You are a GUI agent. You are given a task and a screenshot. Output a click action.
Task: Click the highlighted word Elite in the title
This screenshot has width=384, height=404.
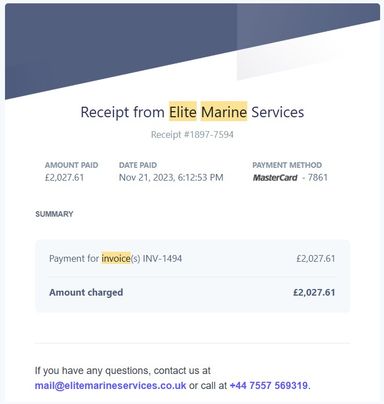coord(183,112)
